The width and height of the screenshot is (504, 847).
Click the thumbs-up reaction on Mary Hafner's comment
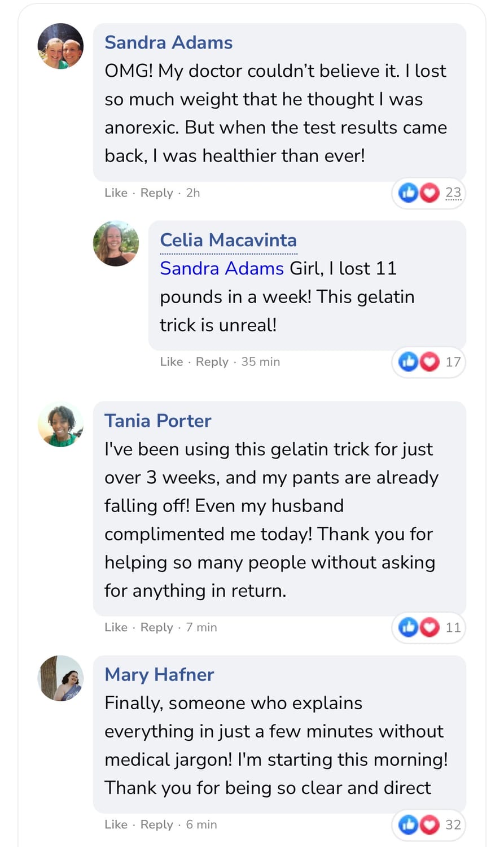(x=408, y=824)
